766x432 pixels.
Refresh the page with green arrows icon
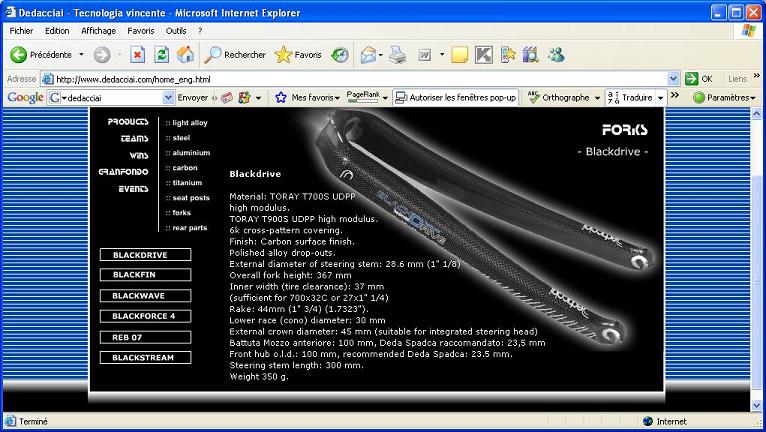pyautogui.click(x=161, y=54)
